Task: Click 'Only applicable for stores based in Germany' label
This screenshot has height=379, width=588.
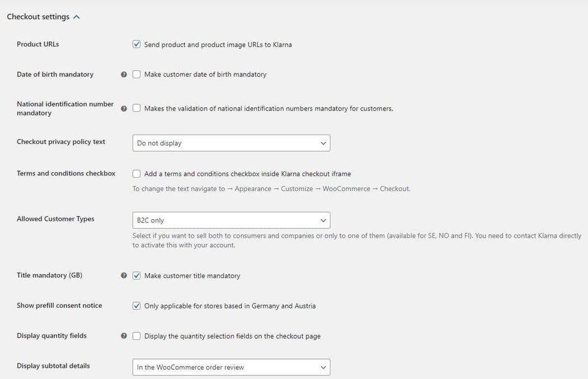Action: tap(230, 306)
